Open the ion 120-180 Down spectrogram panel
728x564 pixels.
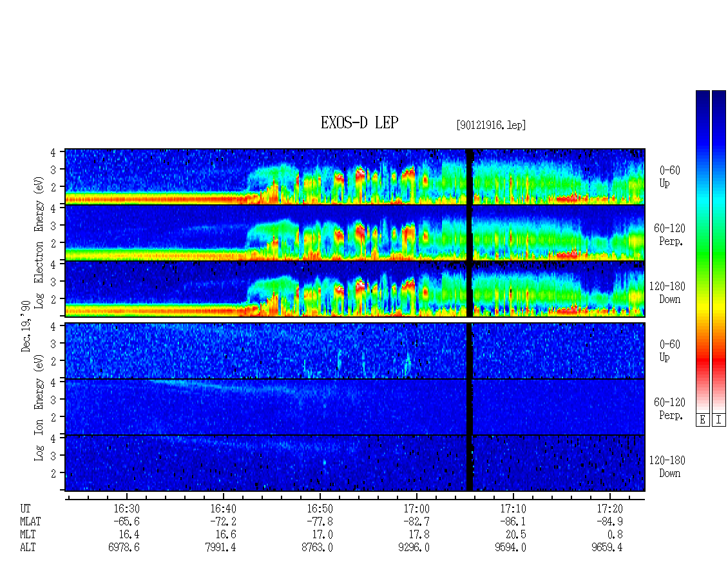tap(355, 463)
